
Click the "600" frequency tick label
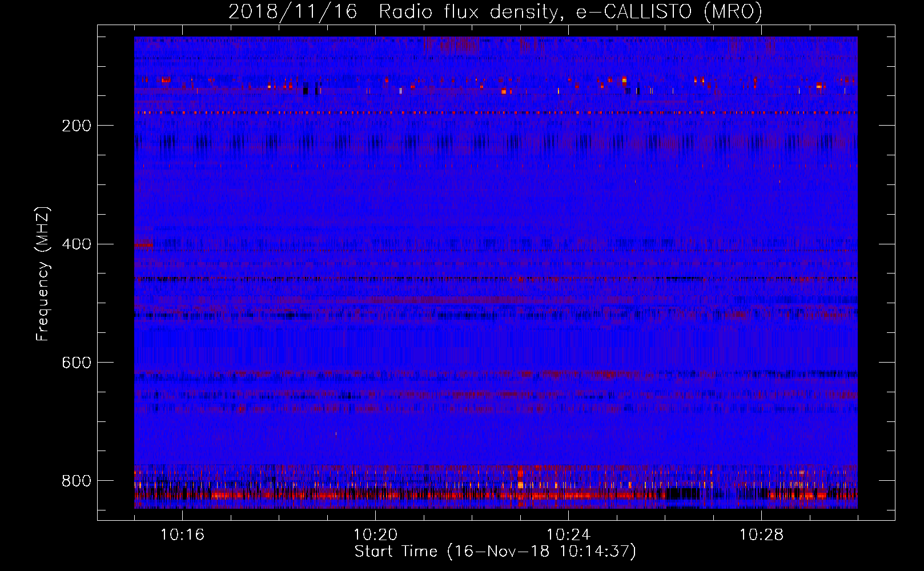[77, 363]
